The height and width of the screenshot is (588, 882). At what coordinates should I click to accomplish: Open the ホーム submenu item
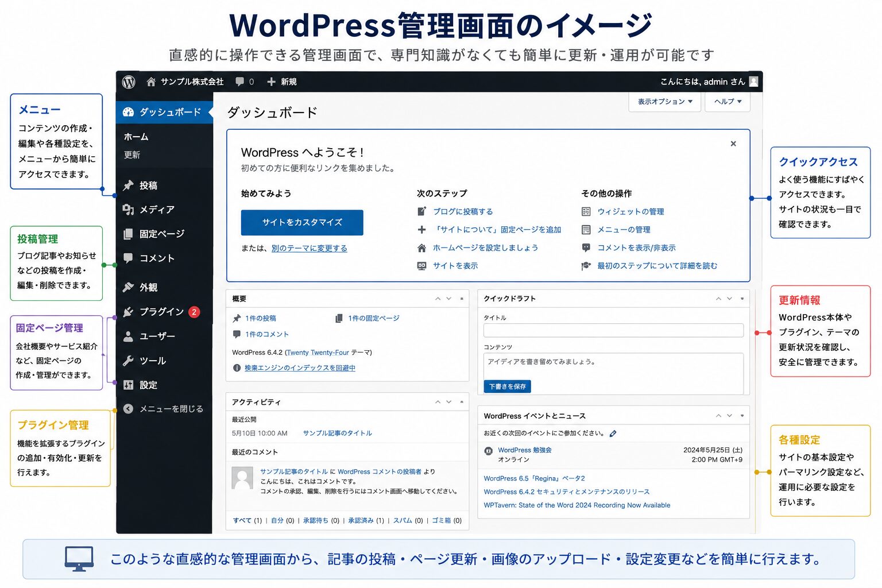[136, 137]
